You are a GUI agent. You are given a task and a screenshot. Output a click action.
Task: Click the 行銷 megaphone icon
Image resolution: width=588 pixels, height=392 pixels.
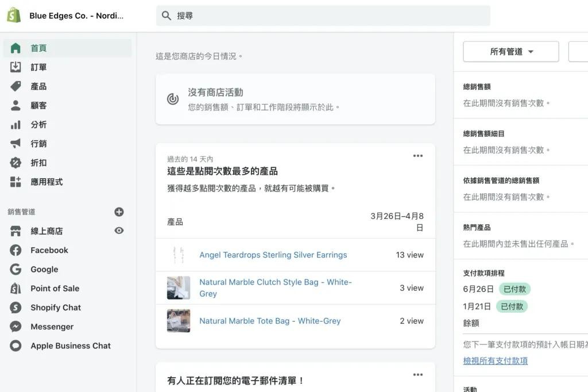pyautogui.click(x=16, y=144)
